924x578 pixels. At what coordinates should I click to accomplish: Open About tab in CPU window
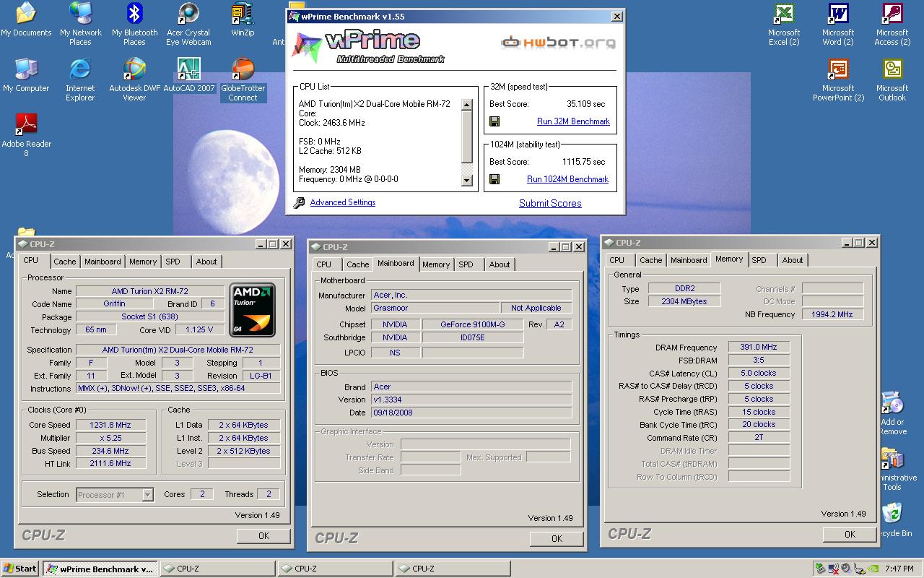pos(206,262)
